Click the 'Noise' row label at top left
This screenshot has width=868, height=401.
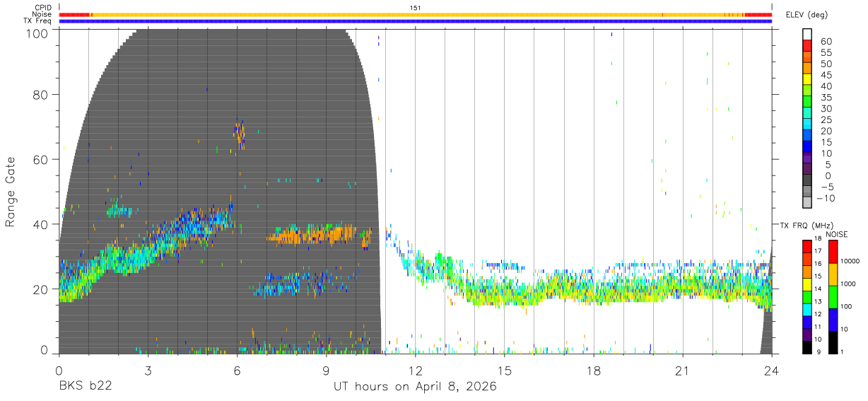[x=42, y=14]
